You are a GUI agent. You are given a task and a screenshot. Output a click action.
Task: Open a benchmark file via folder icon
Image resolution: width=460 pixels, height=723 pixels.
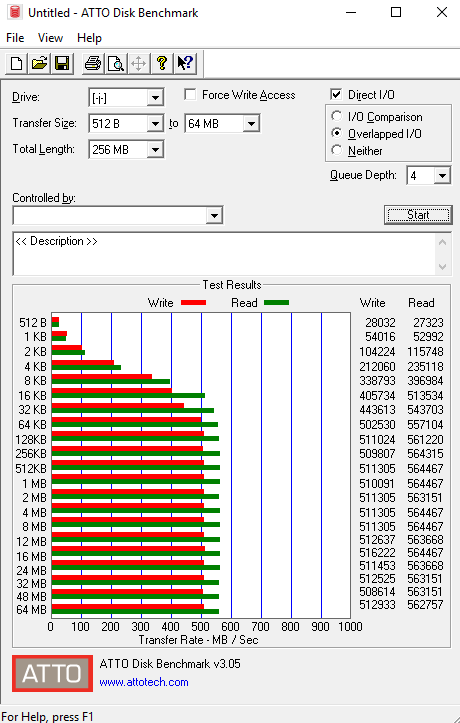(x=39, y=63)
